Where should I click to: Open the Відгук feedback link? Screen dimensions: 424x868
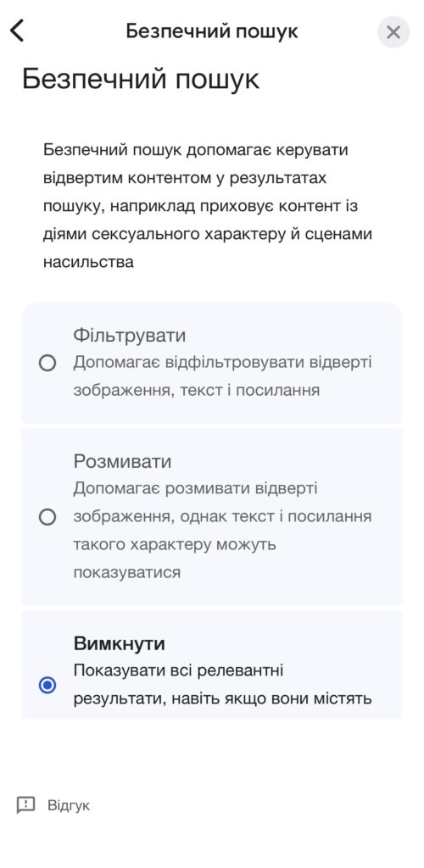(69, 805)
